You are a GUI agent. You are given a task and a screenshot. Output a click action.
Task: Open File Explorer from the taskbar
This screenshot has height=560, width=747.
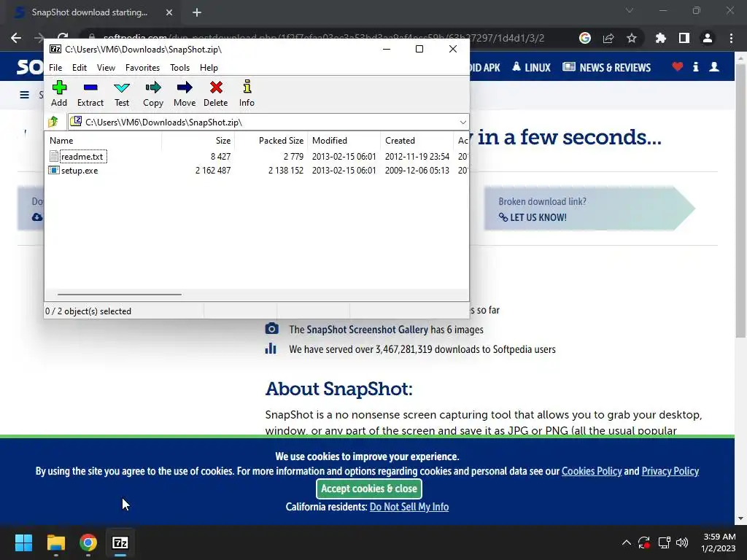click(x=55, y=542)
